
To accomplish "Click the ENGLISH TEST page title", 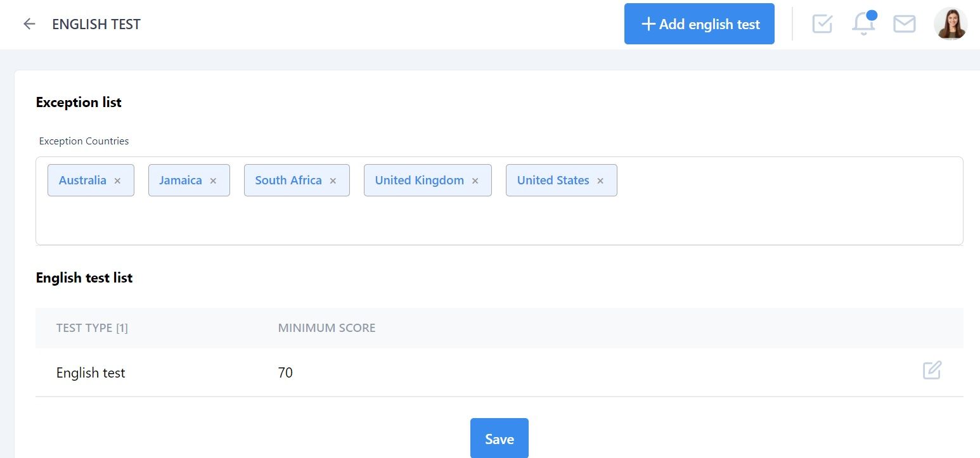I will click(x=96, y=24).
